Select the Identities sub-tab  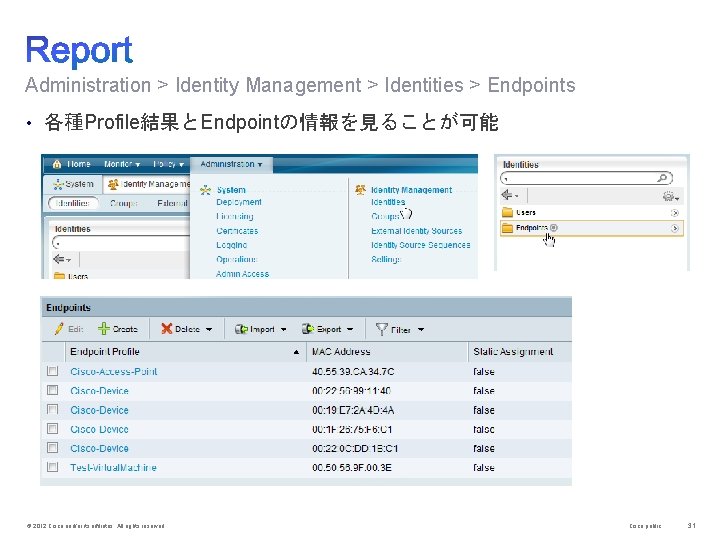point(73,203)
